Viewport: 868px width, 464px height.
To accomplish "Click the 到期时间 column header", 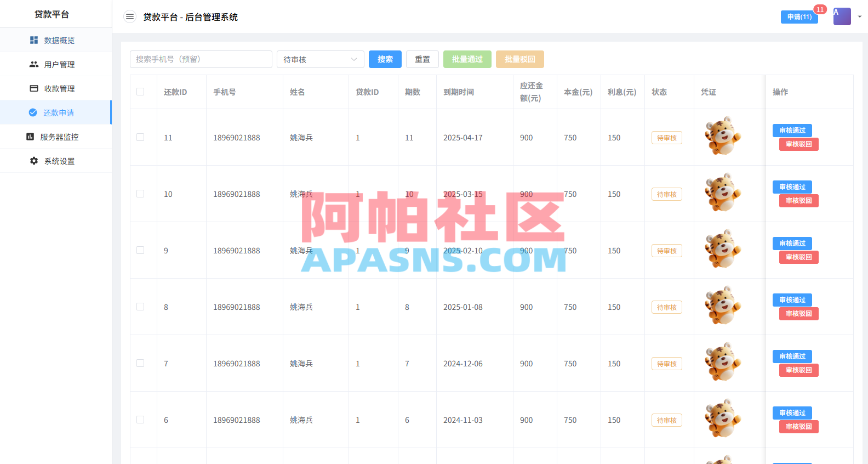I will pyautogui.click(x=459, y=92).
